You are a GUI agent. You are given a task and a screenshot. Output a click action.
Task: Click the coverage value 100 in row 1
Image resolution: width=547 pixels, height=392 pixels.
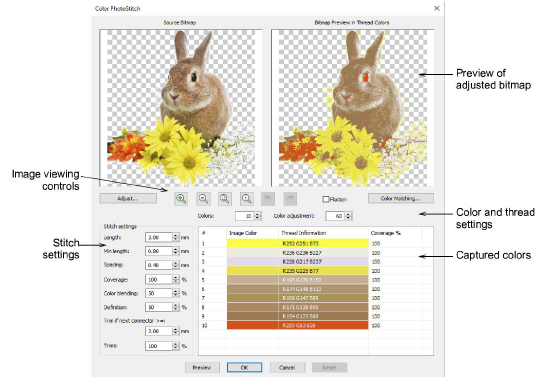click(x=376, y=243)
